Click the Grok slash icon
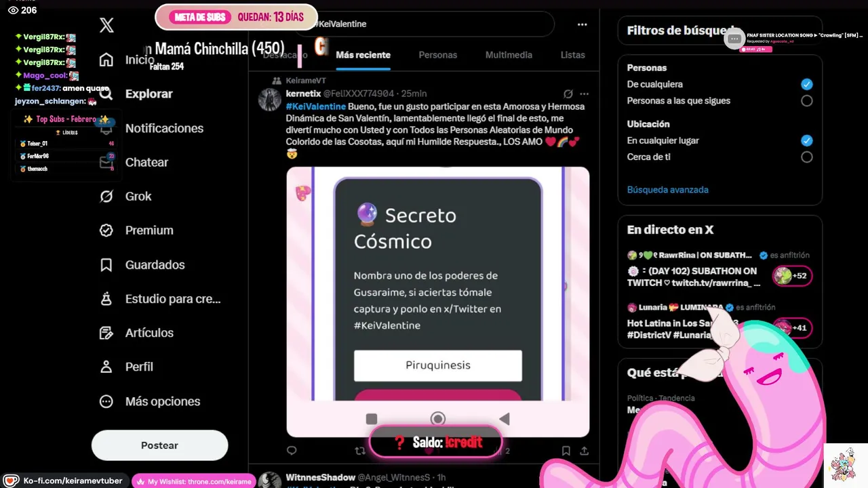This screenshot has height=488, width=868. tap(106, 196)
